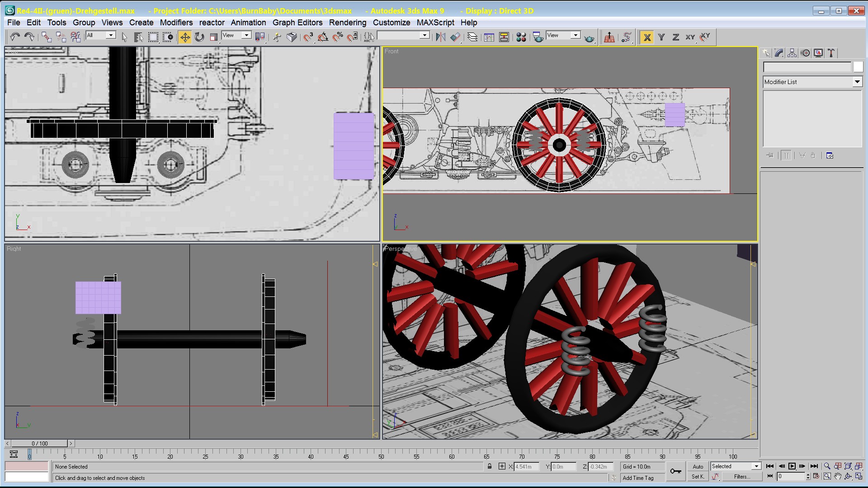This screenshot has width=868, height=488.
Task: Click the Filters... button
Action: pyautogui.click(x=741, y=476)
